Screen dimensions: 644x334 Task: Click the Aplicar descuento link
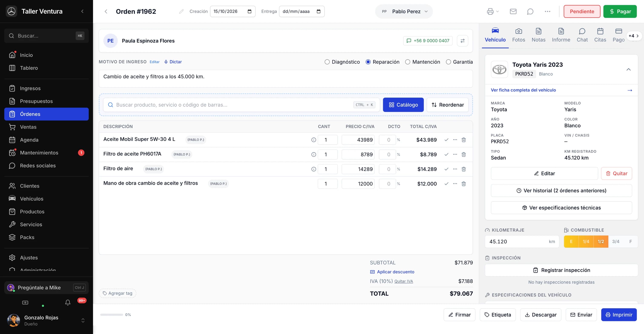click(392, 272)
